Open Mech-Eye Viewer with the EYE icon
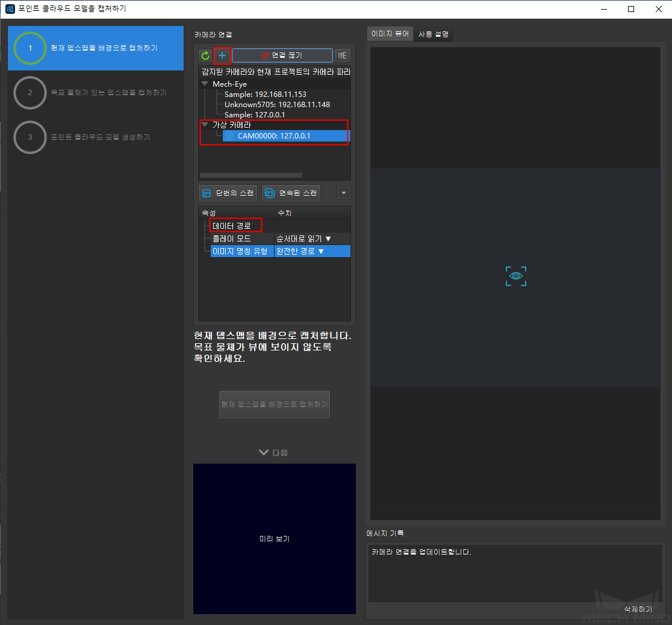Image resolution: width=672 pixels, height=625 pixels. (x=343, y=56)
